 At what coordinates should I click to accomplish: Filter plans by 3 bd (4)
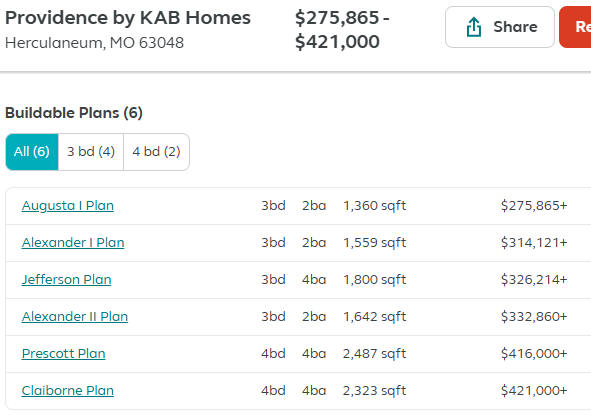[x=91, y=152]
